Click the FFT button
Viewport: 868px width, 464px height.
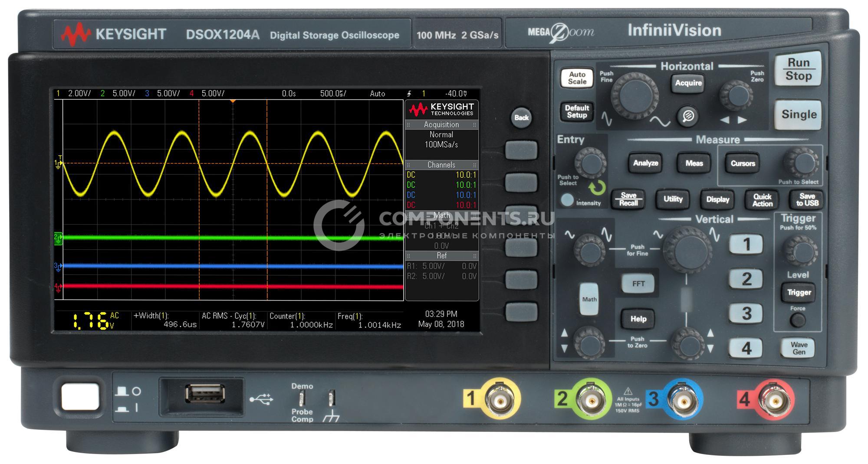tap(638, 284)
